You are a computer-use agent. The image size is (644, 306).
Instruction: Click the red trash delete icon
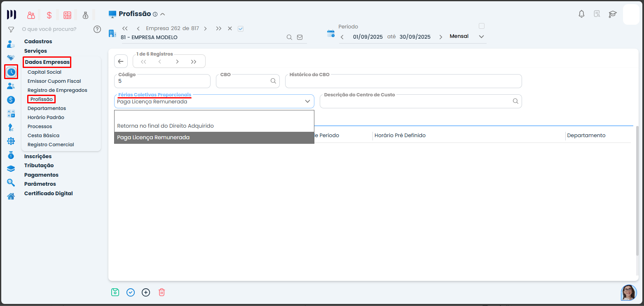coord(162,292)
